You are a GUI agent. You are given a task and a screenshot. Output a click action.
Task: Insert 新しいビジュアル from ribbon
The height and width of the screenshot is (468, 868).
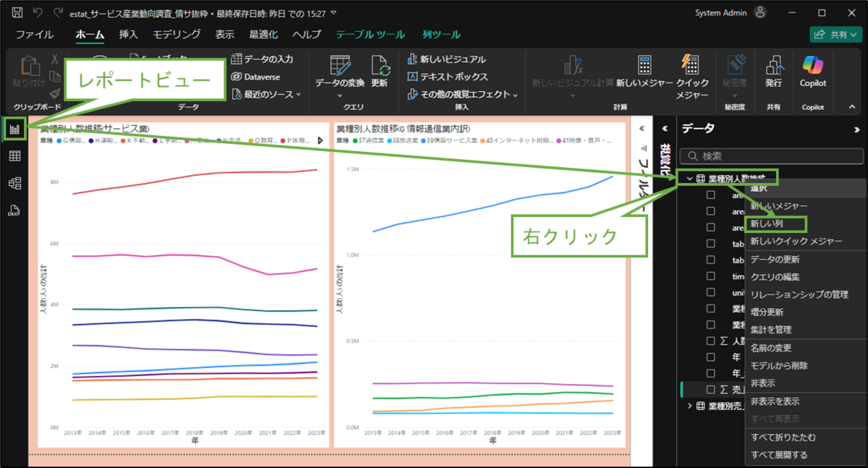(447, 59)
